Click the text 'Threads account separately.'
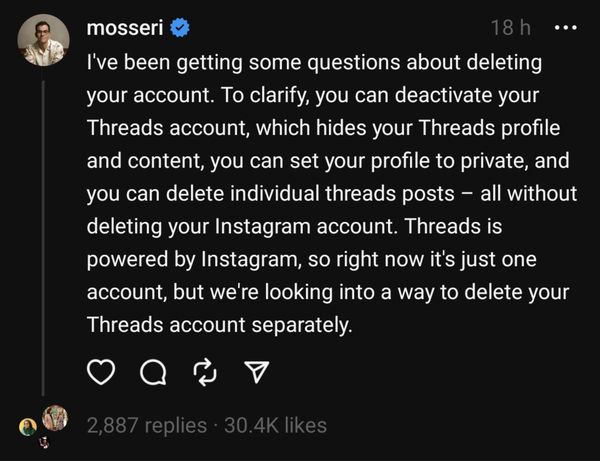The width and height of the screenshot is (600, 461). point(218,325)
